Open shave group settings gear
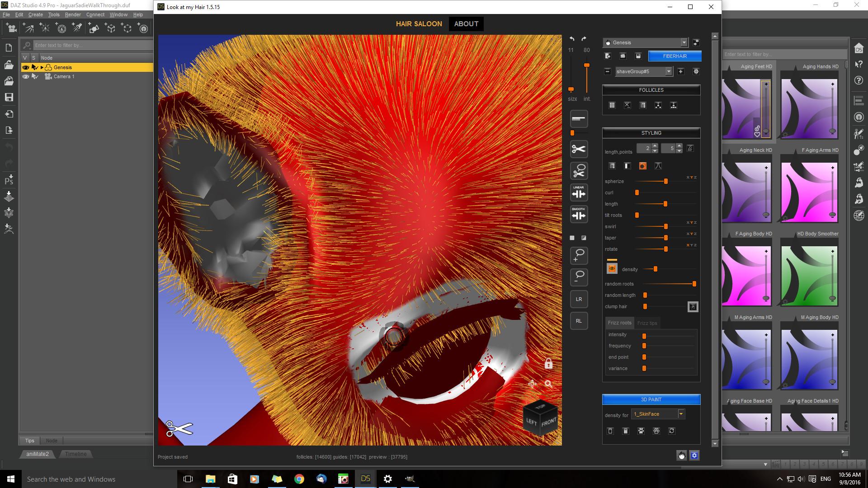Viewport: 868px width, 488px height. click(x=696, y=71)
